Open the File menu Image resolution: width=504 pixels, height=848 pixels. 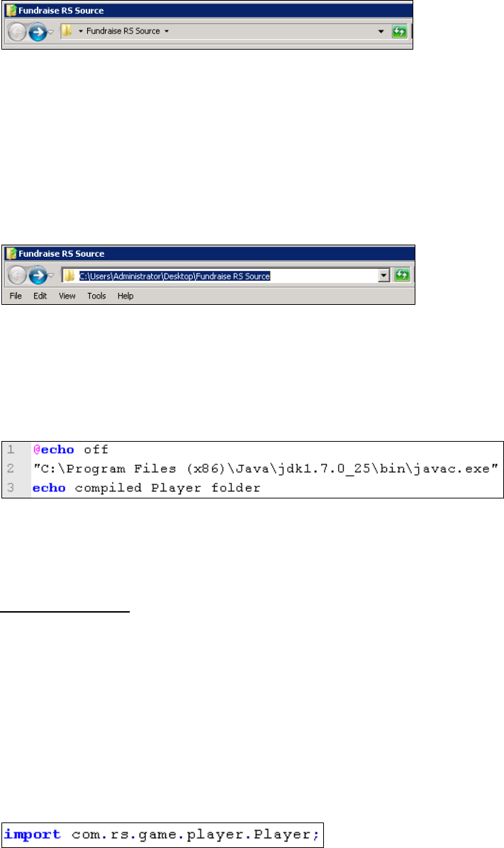[x=16, y=296]
